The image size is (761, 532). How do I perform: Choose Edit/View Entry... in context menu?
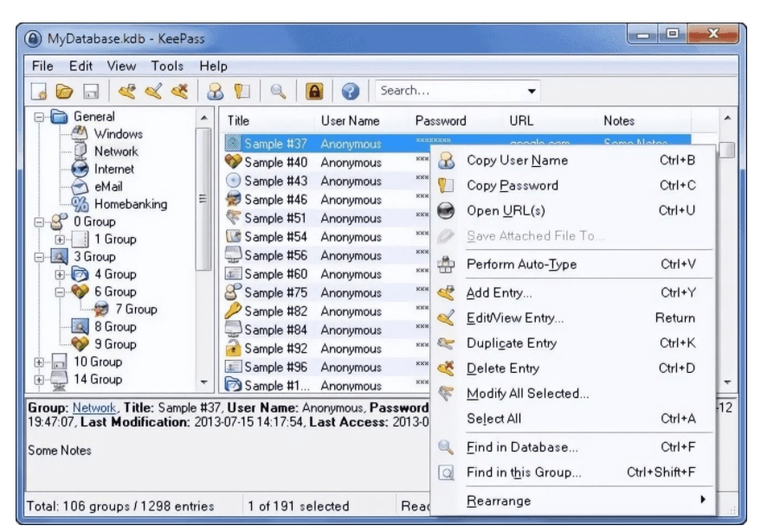click(x=572, y=318)
